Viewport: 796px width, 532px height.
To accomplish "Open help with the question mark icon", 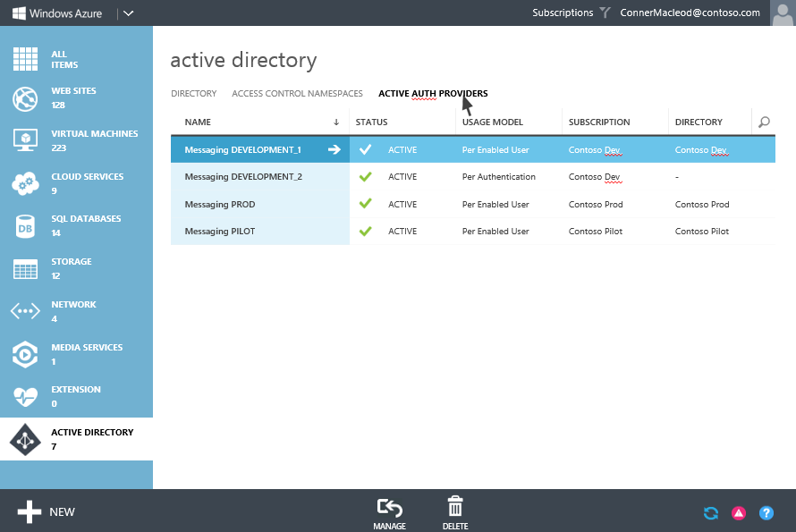I will pos(766,513).
